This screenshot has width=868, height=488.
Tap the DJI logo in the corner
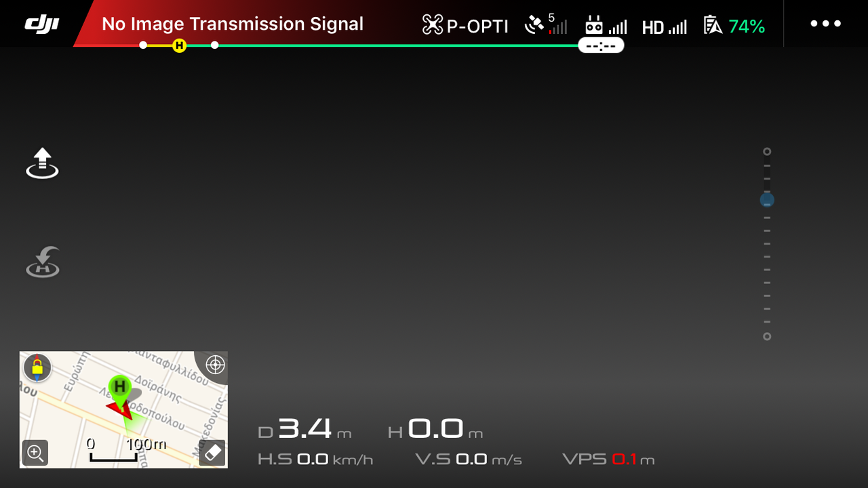pos(42,24)
